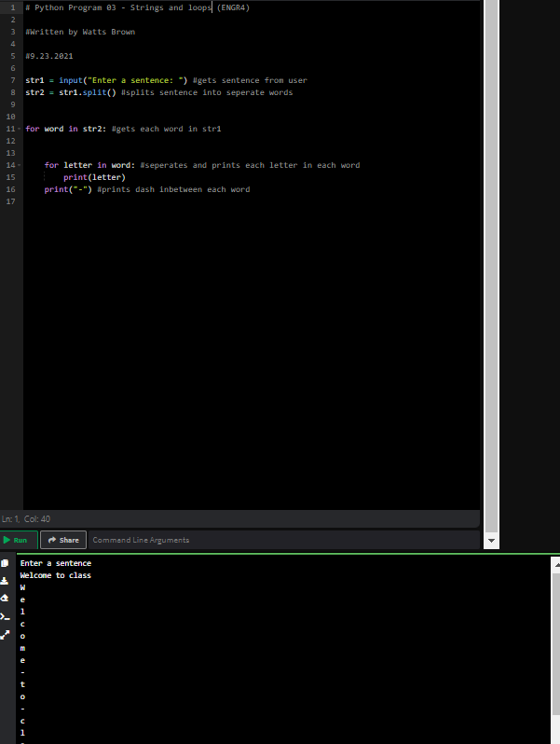The width and height of the screenshot is (560, 744).
Task: Download the output using the download icon
Action: [5, 581]
